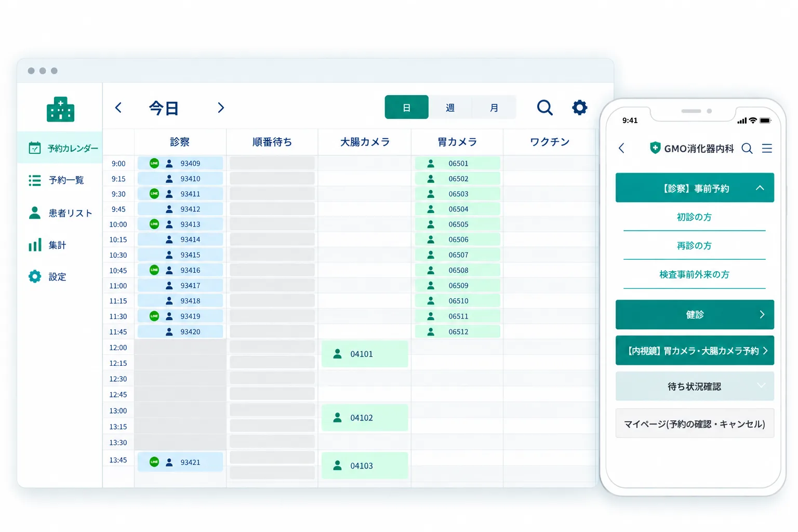Image resolution: width=798 pixels, height=532 pixels.
Task: Open 【内視鏡】胃カメラ・大腸カメラ予約 on phone
Action: (695, 351)
